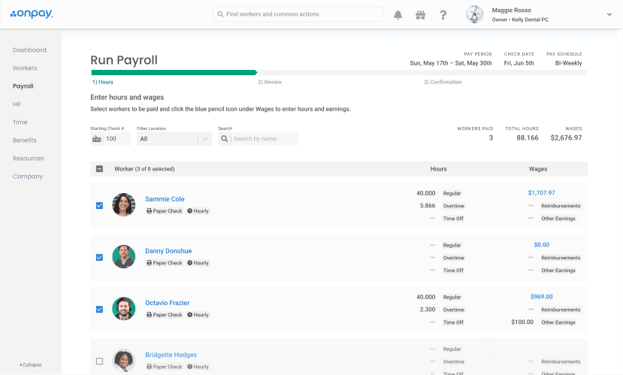The height and width of the screenshot is (375, 623).
Task: Click Sammie Cole's 5.866 overtime hours
Action: point(428,206)
